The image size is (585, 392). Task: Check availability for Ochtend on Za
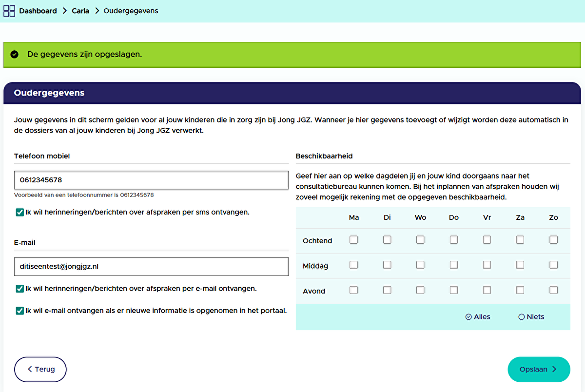520,239
